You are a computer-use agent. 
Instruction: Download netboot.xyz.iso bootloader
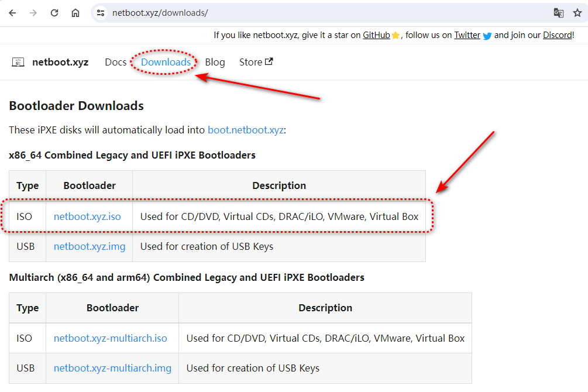pos(87,216)
